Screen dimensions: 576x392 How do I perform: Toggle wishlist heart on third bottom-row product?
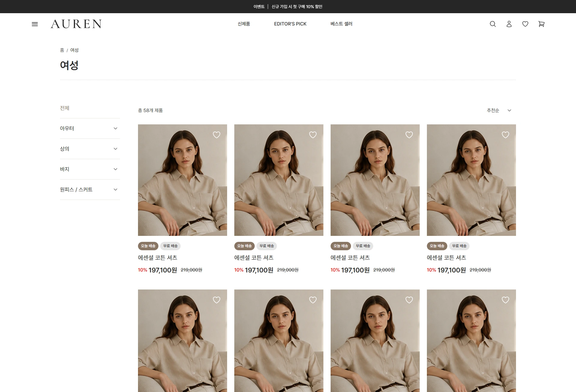pos(409,300)
